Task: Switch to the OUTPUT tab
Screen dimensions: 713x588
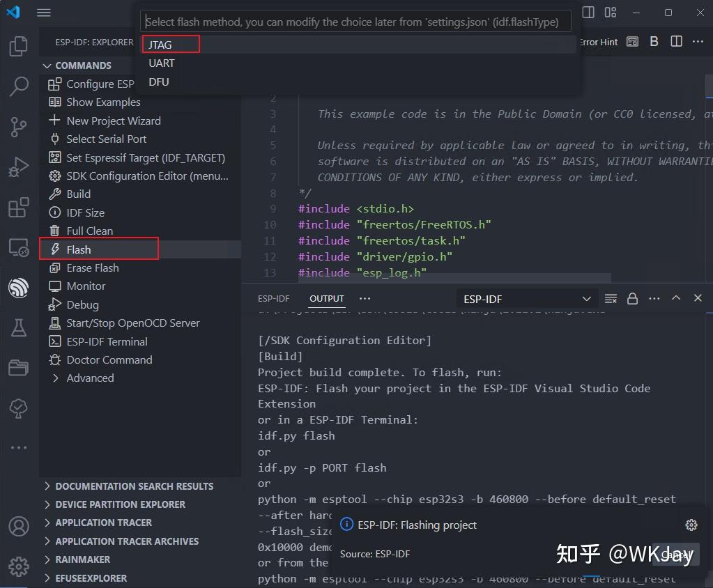Action: tap(326, 298)
